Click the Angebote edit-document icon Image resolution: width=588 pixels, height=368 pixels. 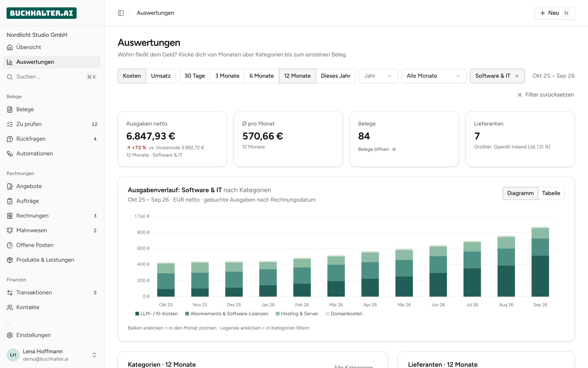[x=10, y=186]
